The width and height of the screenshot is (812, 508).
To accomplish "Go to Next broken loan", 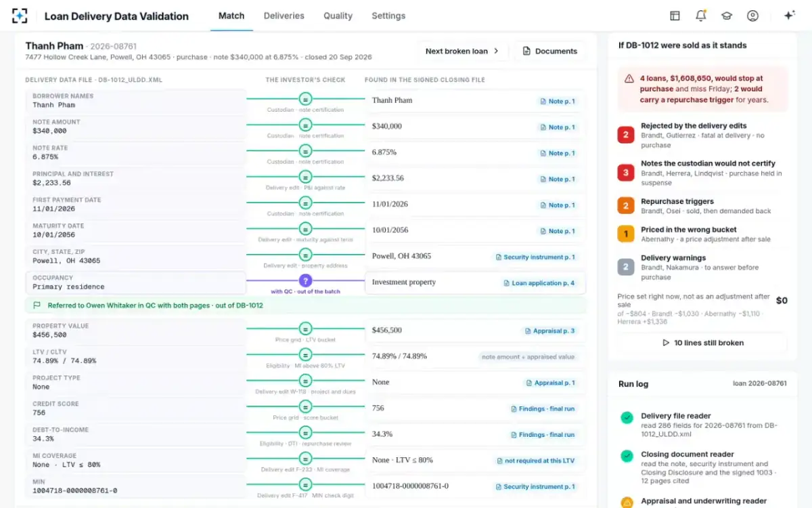I will tap(462, 51).
